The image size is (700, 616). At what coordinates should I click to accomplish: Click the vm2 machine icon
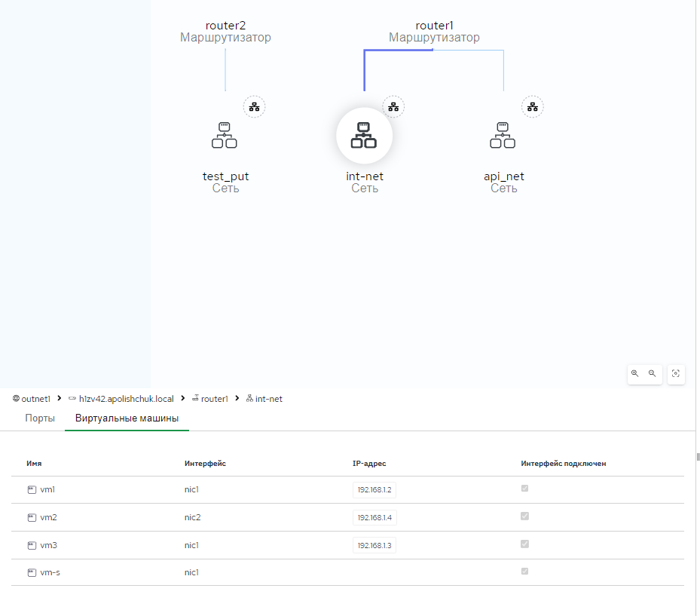[x=32, y=517]
